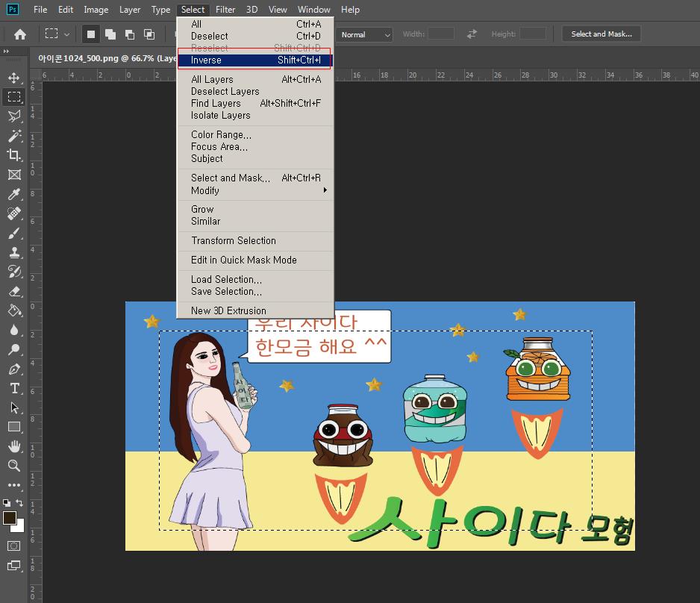700x603 pixels.
Task: Open the Edit Toolbar three-dots button
Action: pos(14,485)
